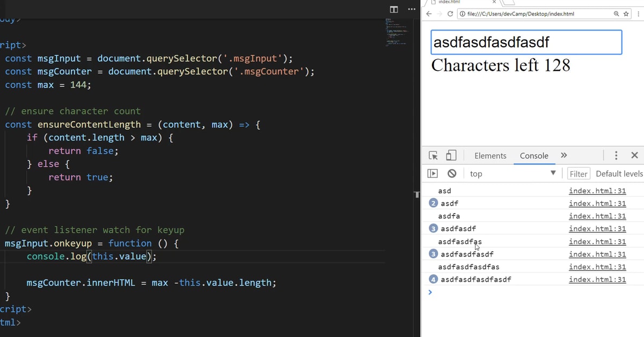
Task: Toggle the device toolbar in DevTools
Action: click(451, 156)
